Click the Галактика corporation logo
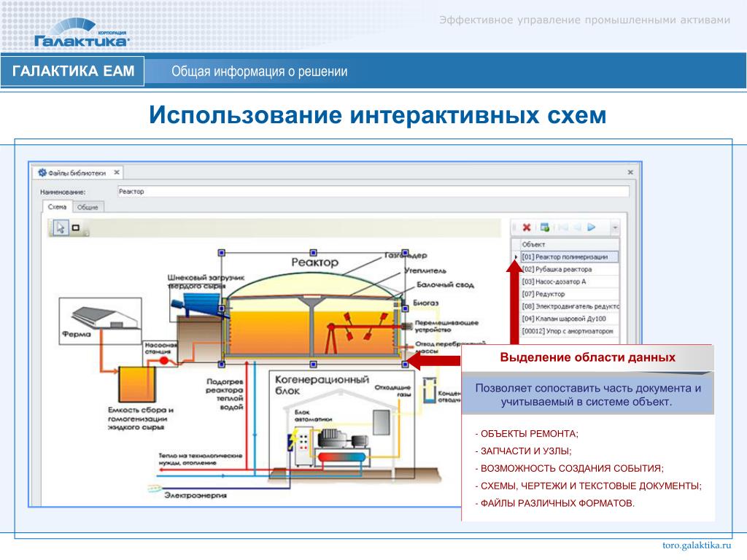 click(x=81, y=34)
